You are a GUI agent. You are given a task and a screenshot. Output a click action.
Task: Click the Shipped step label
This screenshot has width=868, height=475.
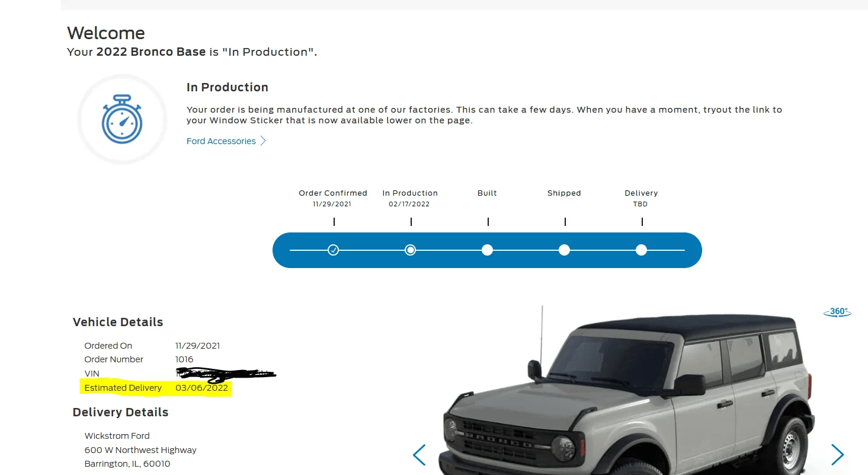pyautogui.click(x=564, y=193)
